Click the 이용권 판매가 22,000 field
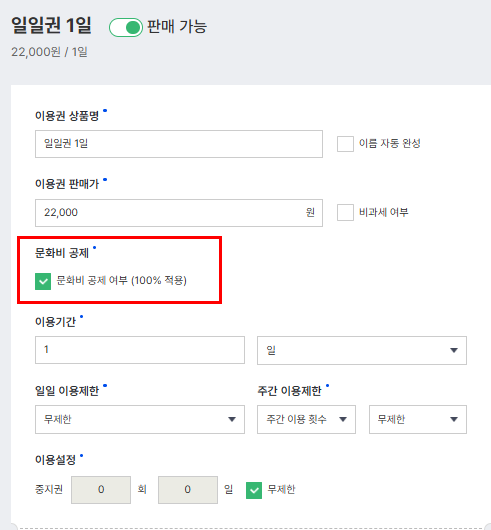This screenshot has height=530, width=491. click(x=179, y=213)
